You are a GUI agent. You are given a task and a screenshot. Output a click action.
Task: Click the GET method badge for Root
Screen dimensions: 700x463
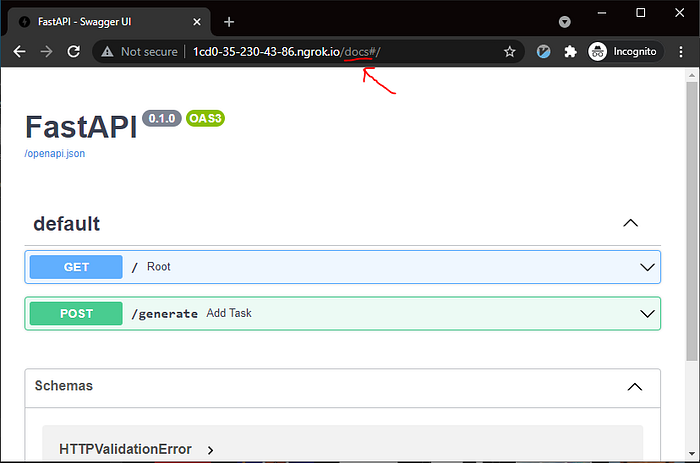[x=76, y=267]
